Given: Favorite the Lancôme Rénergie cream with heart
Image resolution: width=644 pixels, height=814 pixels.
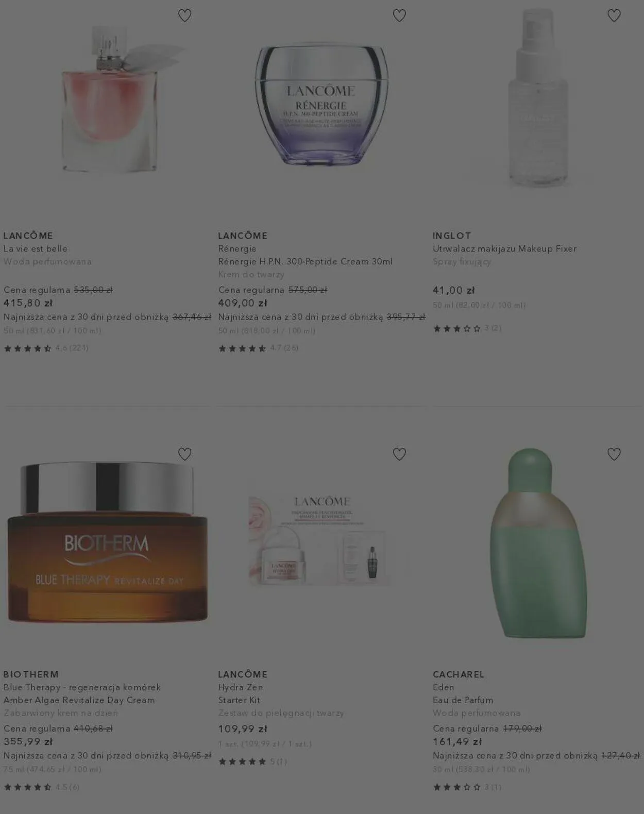Looking at the screenshot, I should 399,15.
